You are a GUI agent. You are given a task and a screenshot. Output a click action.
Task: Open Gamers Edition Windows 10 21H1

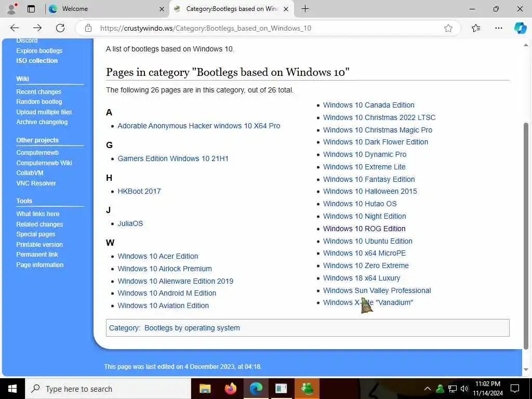(173, 158)
